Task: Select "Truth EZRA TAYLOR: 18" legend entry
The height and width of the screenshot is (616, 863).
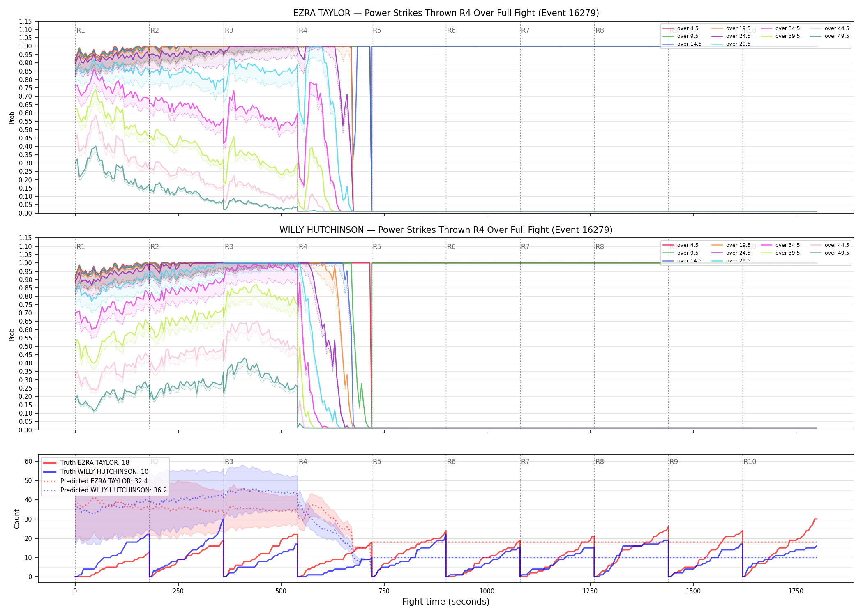Action: 86,463
